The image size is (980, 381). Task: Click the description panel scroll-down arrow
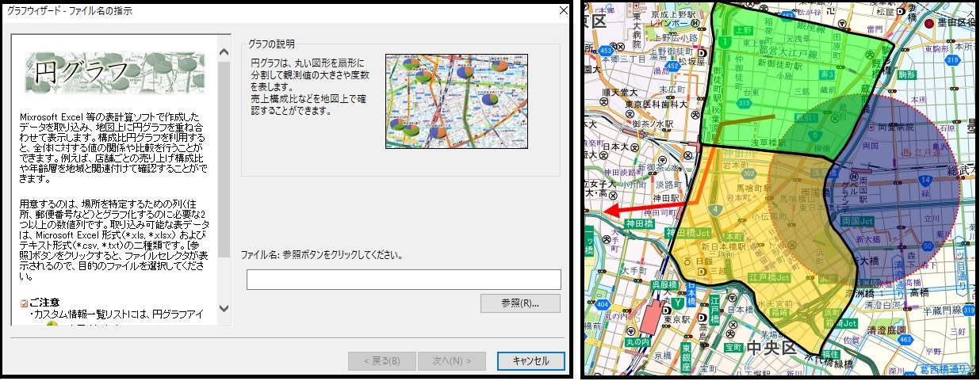[223, 307]
